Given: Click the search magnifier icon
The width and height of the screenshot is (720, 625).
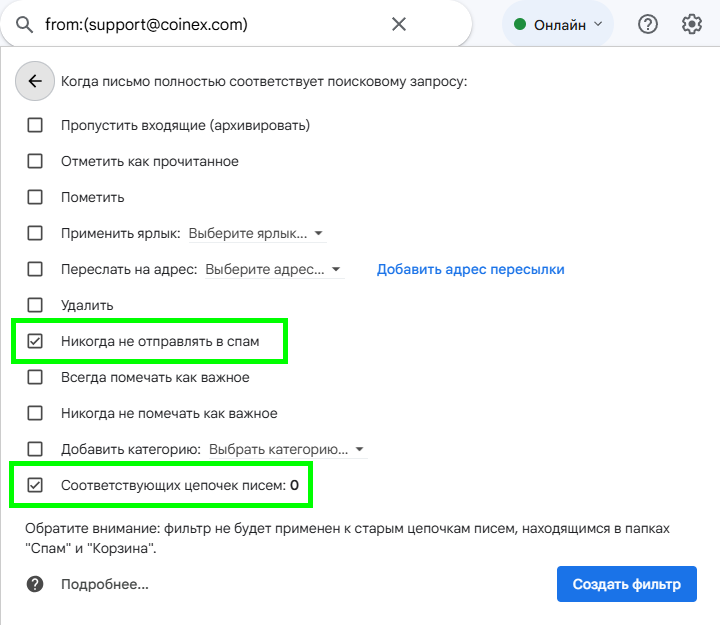Looking at the screenshot, I should [24, 25].
